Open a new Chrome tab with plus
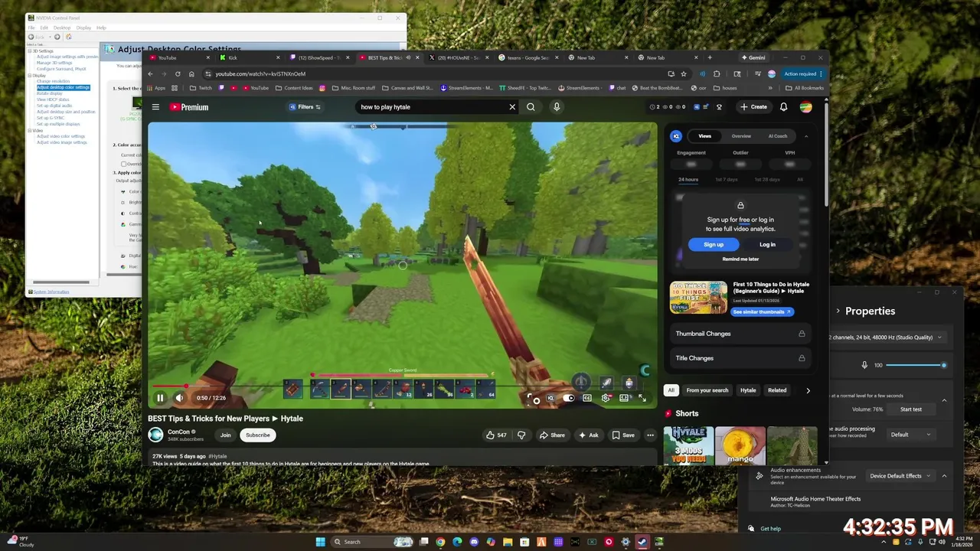 point(710,57)
